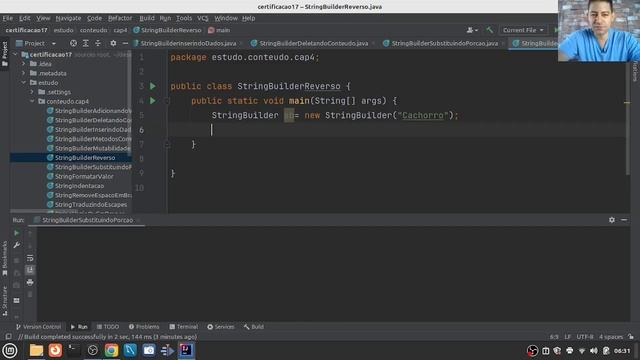Viewport: 640px width, 360px height.
Task: Open screenshot camera app in taskbar
Action: (x=149, y=350)
